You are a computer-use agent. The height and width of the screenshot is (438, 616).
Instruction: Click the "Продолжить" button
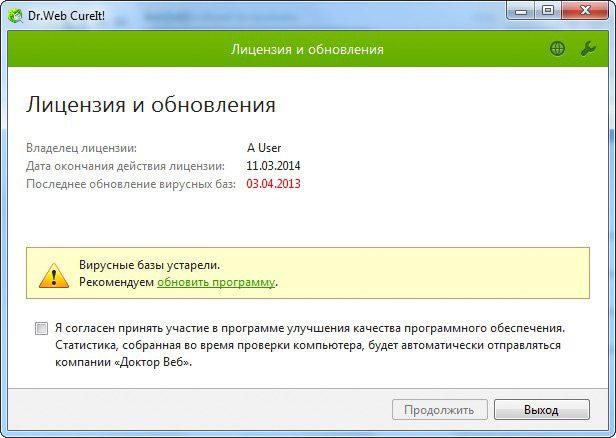[440, 410]
